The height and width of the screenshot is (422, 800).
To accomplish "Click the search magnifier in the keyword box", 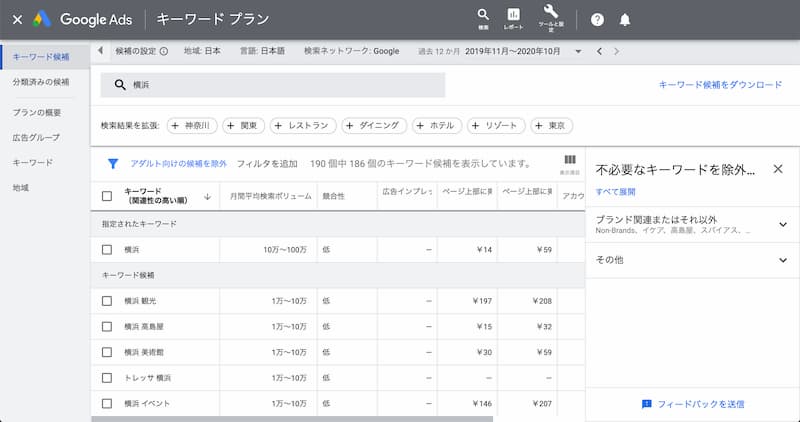I will (120, 85).
